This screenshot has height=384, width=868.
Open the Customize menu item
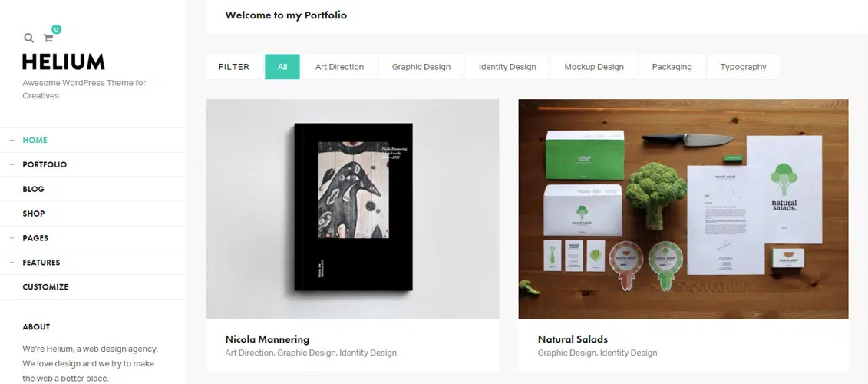45,287
